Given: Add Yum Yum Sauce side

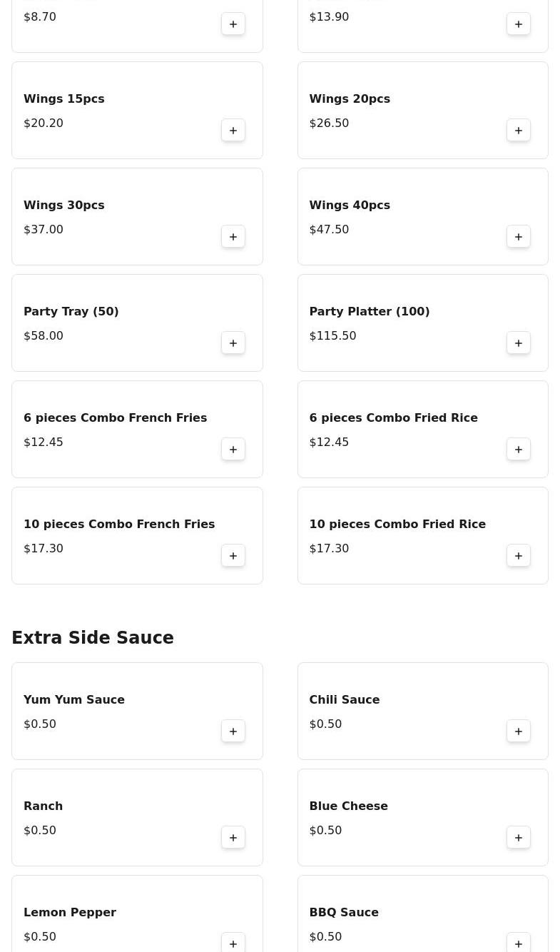Looking at the screenshot, I should (x=233, y=731).
